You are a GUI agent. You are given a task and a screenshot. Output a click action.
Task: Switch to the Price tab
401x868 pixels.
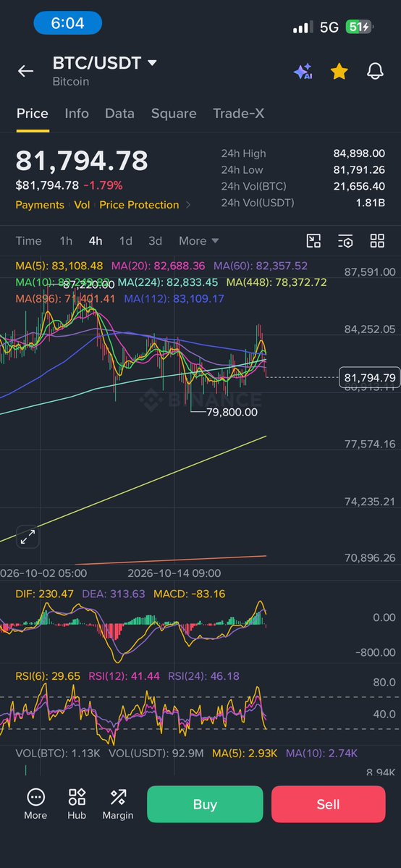pos(32,114)
